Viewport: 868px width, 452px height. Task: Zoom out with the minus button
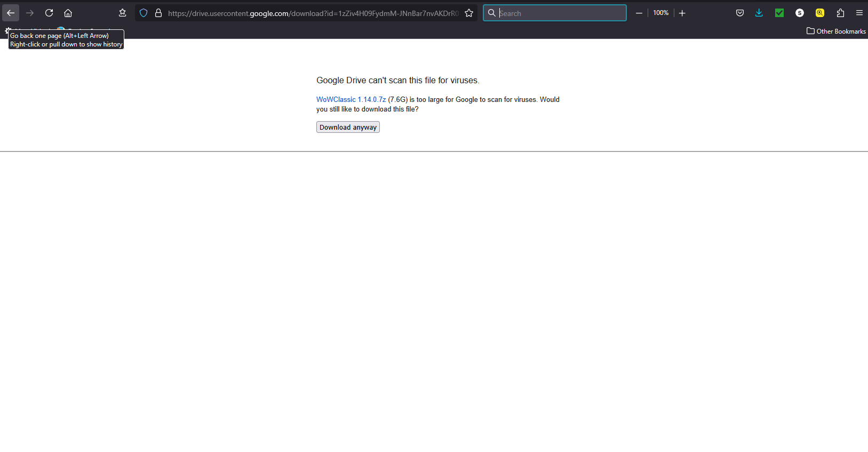pyautogui.click(x=639, y=13)
